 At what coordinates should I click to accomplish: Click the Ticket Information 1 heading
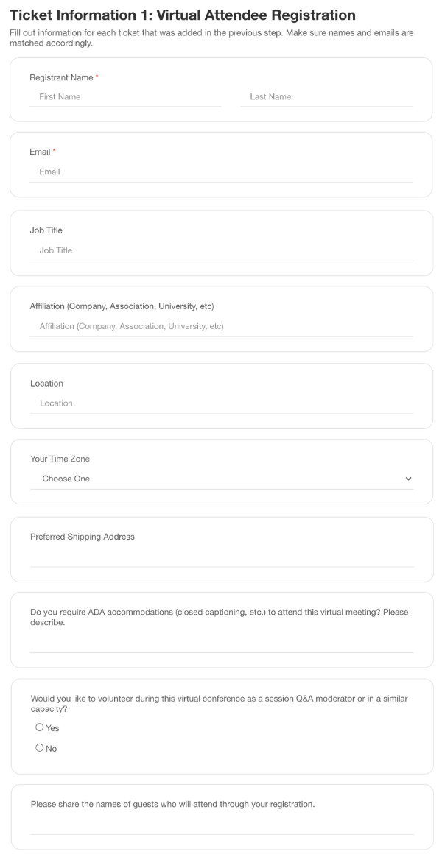(183, 15)
